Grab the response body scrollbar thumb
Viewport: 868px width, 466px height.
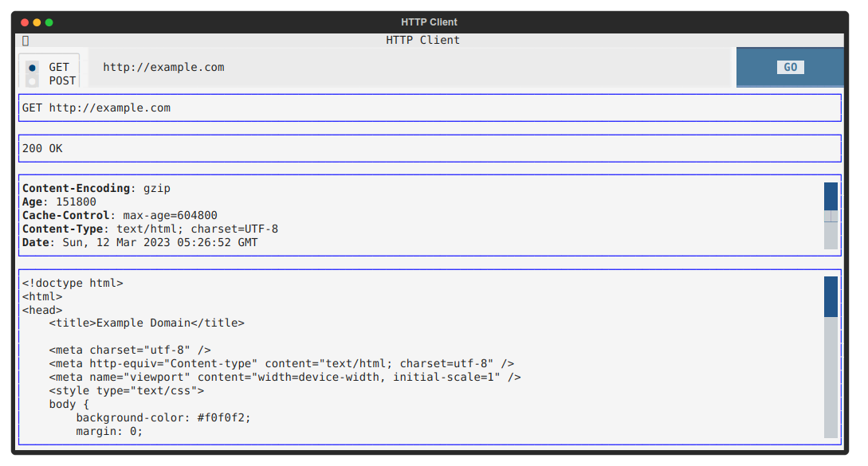[x=831, y=296]
